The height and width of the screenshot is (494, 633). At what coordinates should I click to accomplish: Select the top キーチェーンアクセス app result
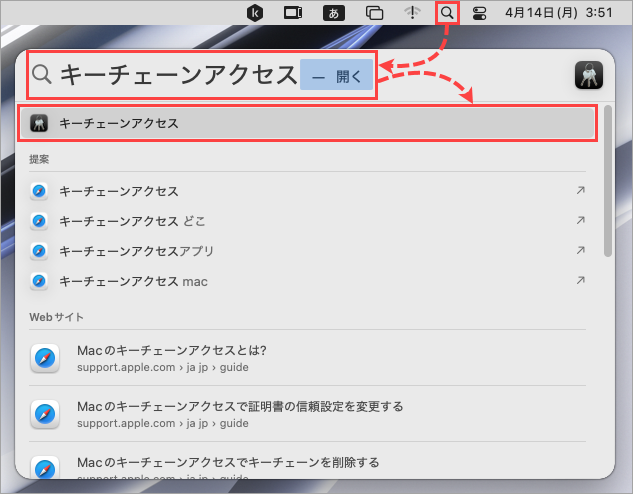(x=307, y=124)
